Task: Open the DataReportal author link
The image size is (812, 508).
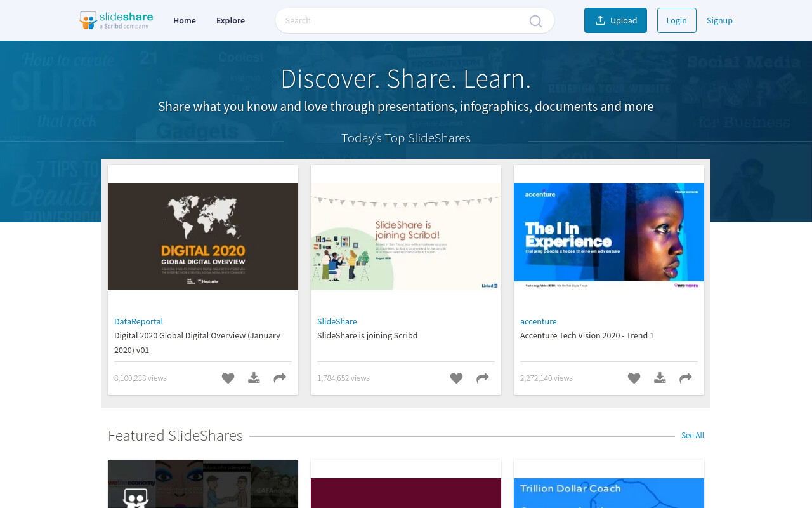Action: (138, 321)
